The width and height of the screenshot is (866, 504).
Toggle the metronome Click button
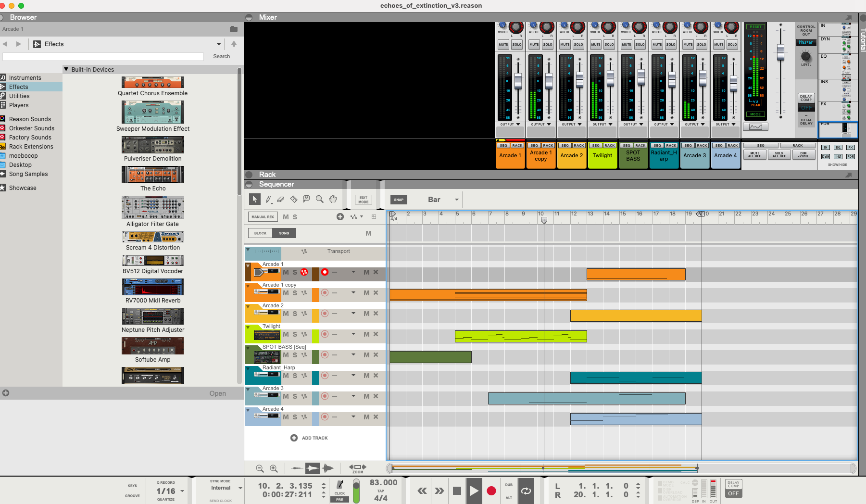coord(339,486)
